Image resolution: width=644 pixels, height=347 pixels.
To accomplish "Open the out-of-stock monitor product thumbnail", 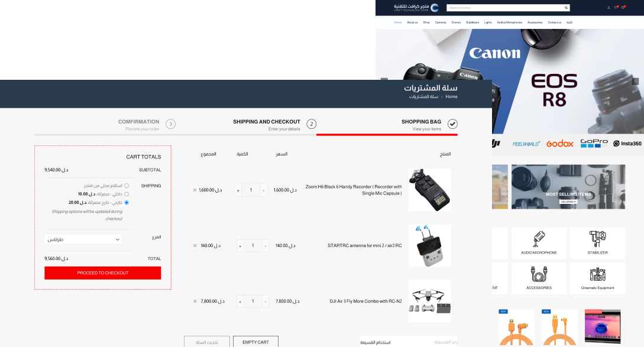I will (603, 326).
